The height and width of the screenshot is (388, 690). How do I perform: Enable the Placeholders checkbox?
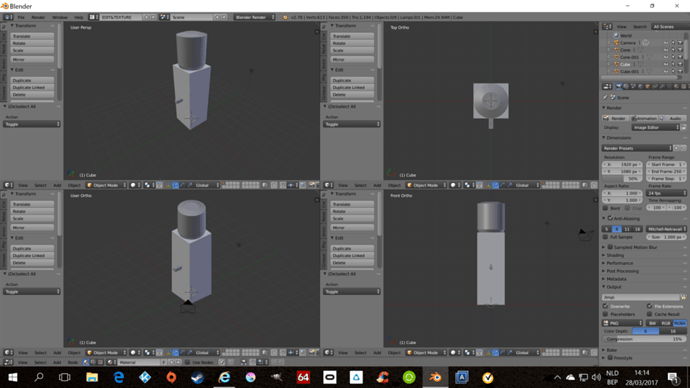606,314
